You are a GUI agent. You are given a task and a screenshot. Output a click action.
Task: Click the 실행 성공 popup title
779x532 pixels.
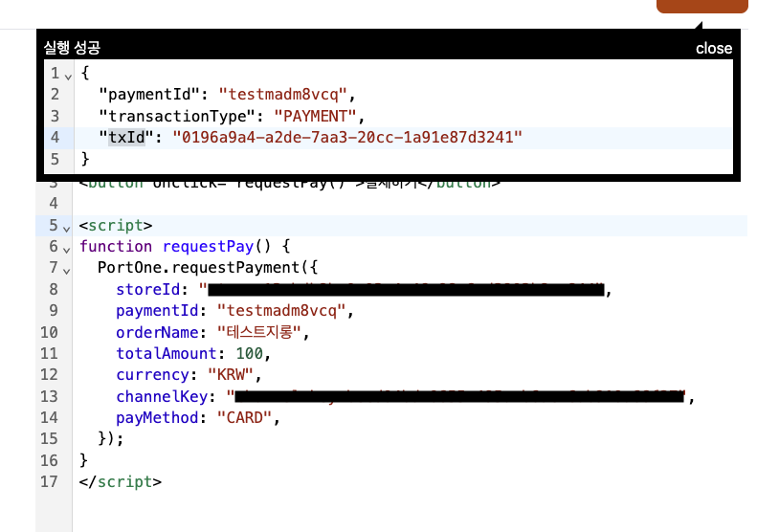point(72,48)
